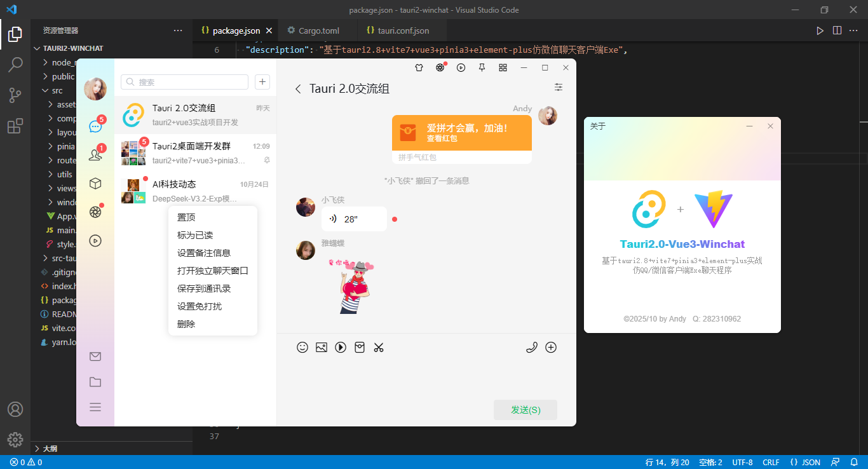This screenshot has width=868, height=469.
Task: Choose 打开独立聊天窗口 from context menu
Action: 213,270
